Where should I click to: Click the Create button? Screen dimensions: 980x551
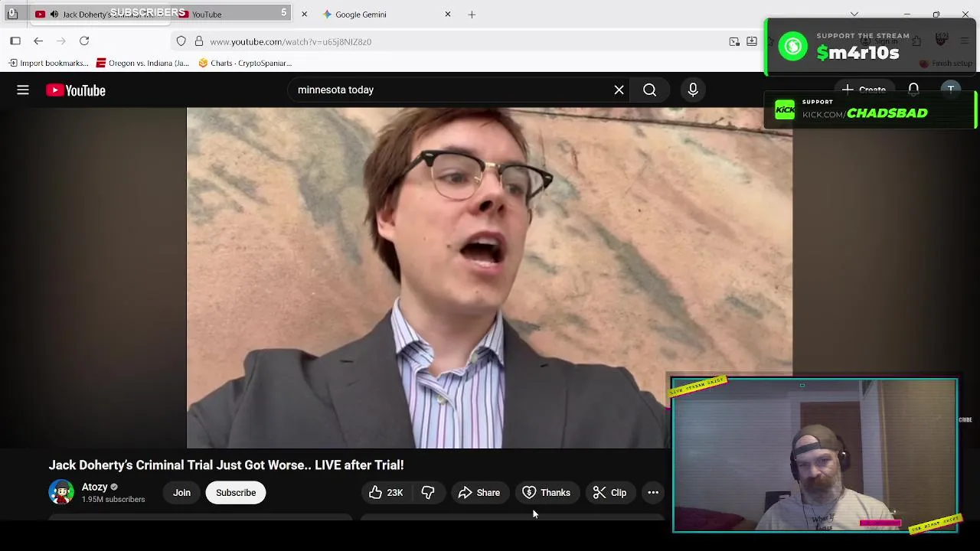pyautogui.click(x=864, y=90)
